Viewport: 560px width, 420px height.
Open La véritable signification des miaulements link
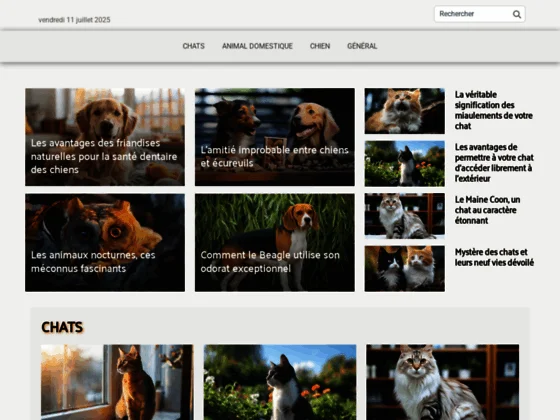[x=493, y=110]
